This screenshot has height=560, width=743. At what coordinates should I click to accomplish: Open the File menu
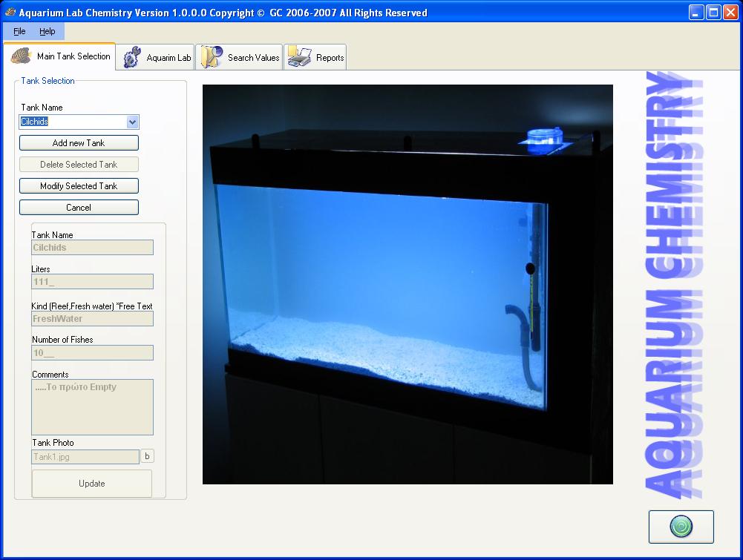tap(19, 31)
